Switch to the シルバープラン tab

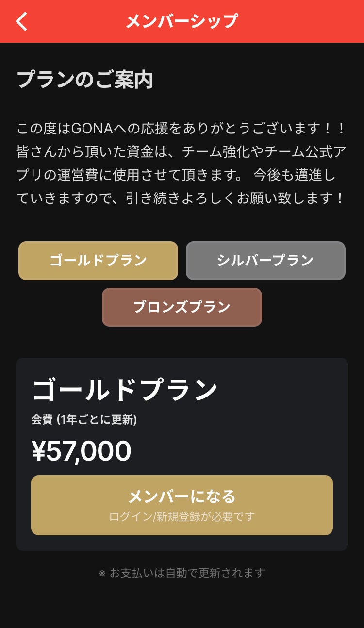point(265,261)
